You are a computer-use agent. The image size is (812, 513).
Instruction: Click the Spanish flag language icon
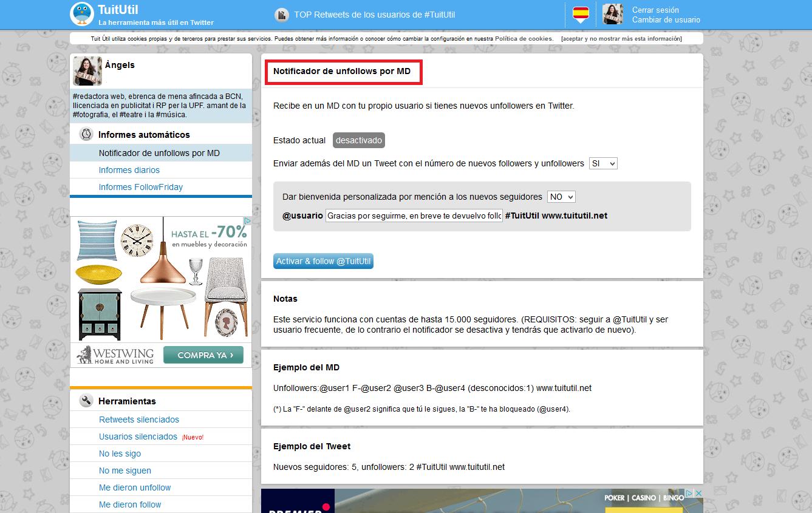point(581,14)
